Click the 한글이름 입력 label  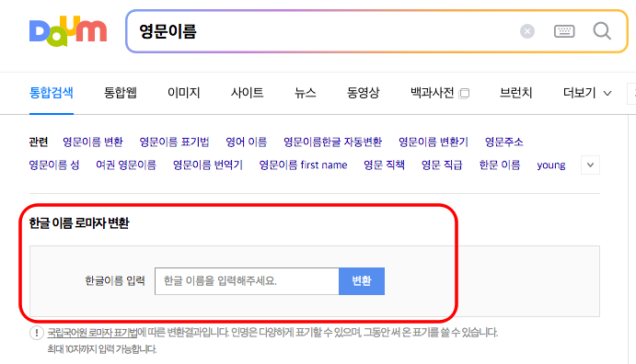pos(115,280)
